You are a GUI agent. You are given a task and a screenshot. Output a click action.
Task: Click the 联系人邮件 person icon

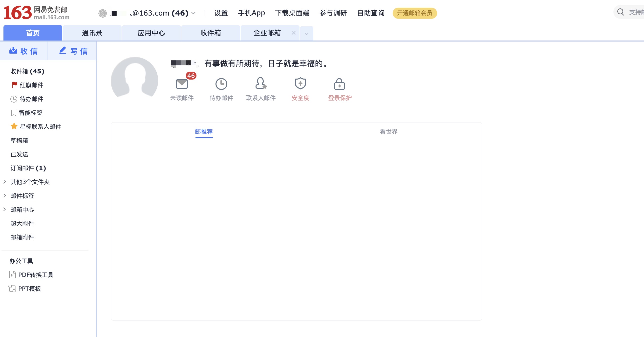tap(261, 83)
